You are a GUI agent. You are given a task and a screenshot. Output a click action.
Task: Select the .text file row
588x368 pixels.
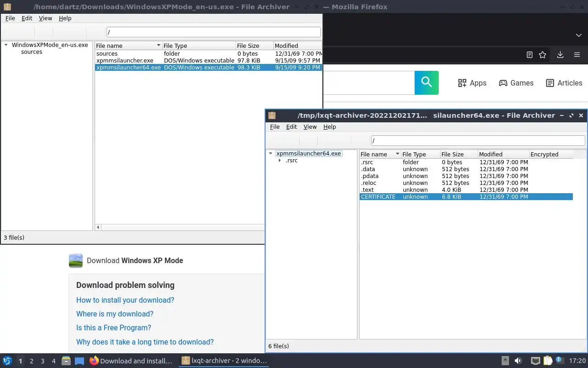point(466,190)
